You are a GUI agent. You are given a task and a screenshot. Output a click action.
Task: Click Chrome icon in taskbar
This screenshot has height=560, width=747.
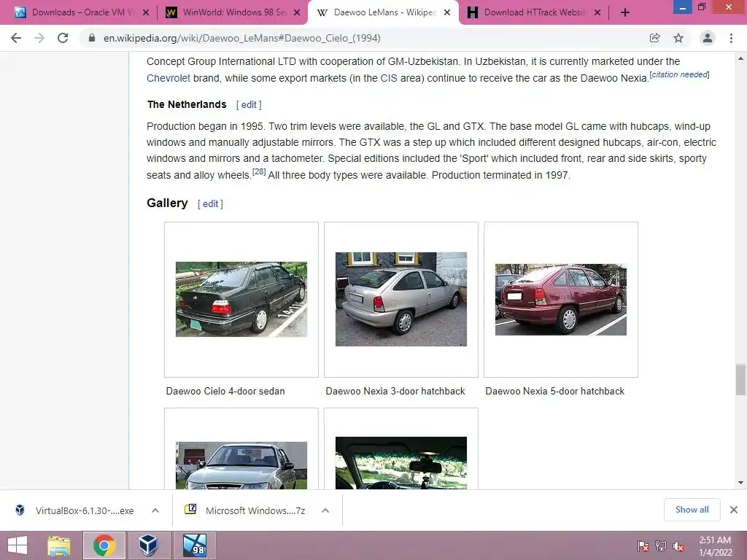[104, 545]
